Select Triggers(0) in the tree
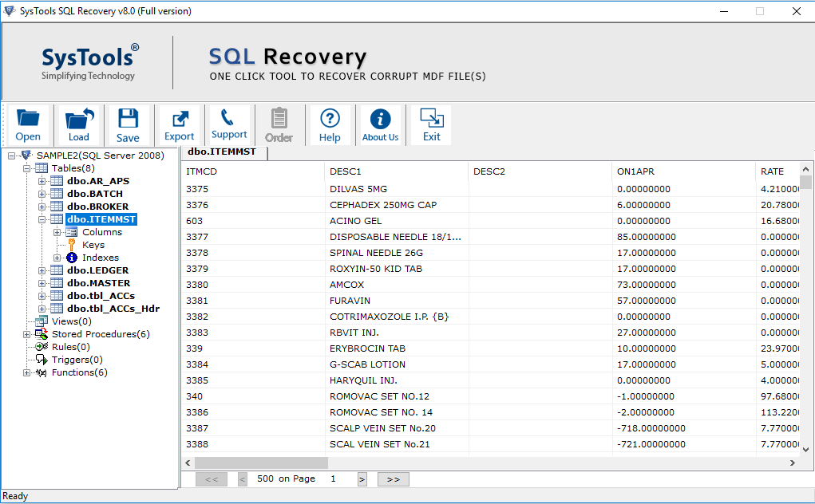 [x=77, y=360]
